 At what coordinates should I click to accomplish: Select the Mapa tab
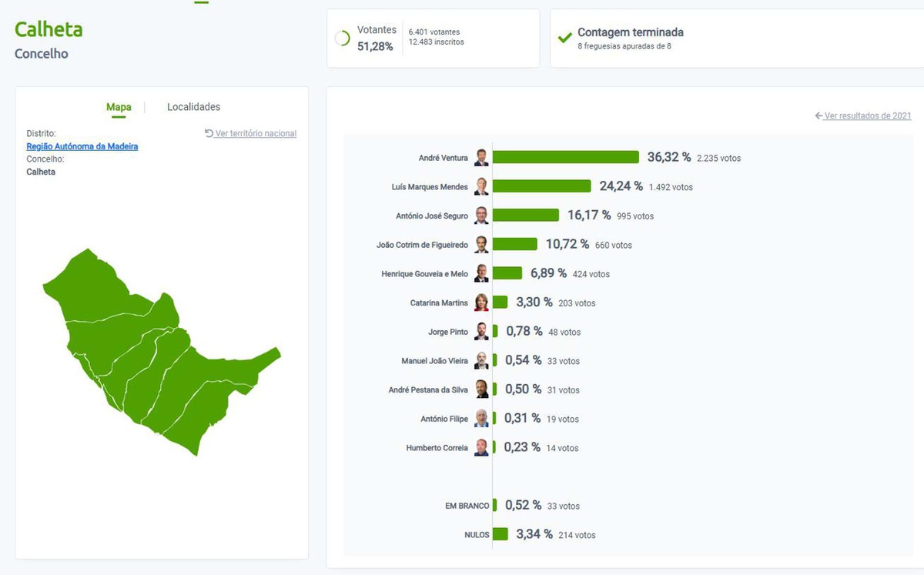coord(119,107)
